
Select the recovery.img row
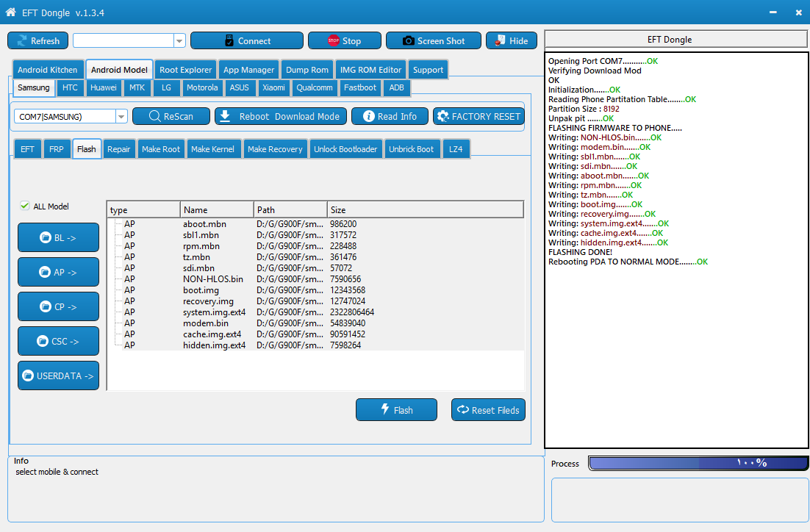315,301
